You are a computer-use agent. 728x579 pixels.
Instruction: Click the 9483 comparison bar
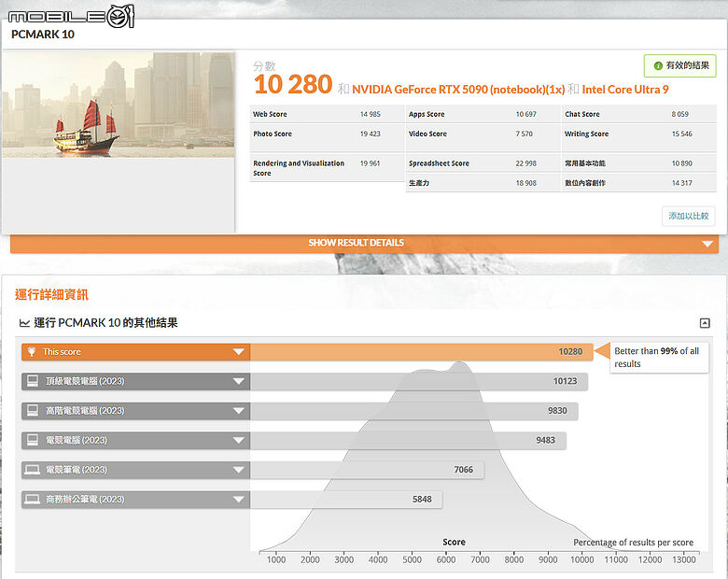[408, 441]
